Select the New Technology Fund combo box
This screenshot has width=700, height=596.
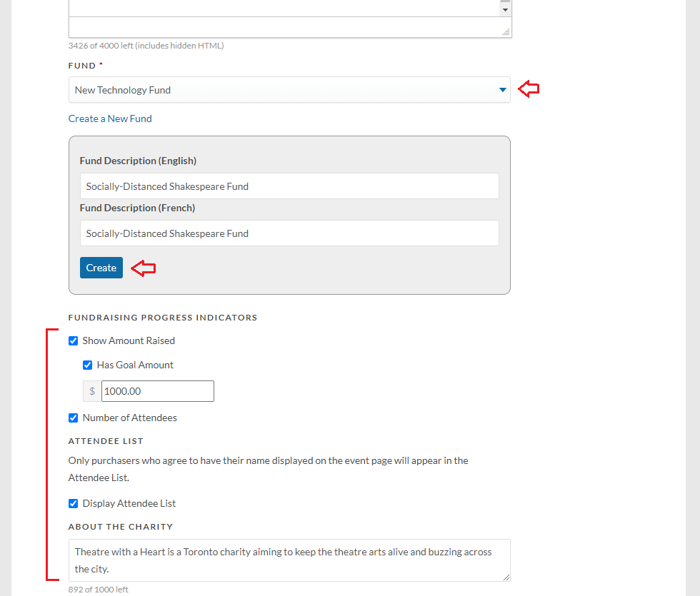point(289,90)
